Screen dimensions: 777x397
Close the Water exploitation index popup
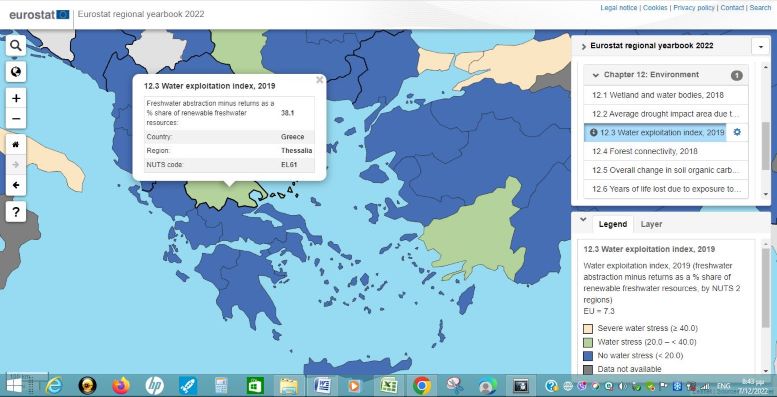point(320,79)
